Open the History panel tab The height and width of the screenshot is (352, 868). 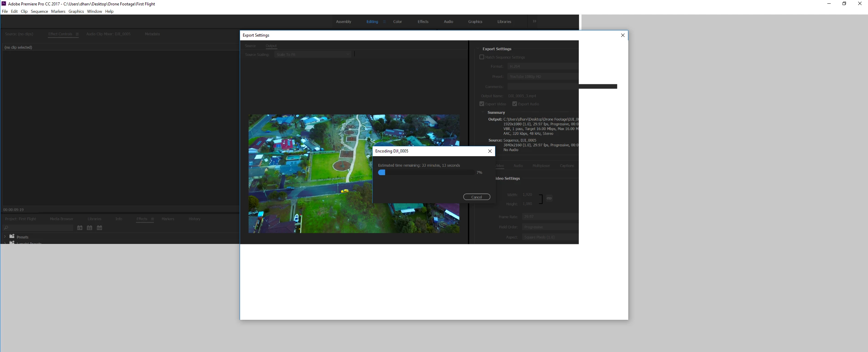tap(194, 219)
